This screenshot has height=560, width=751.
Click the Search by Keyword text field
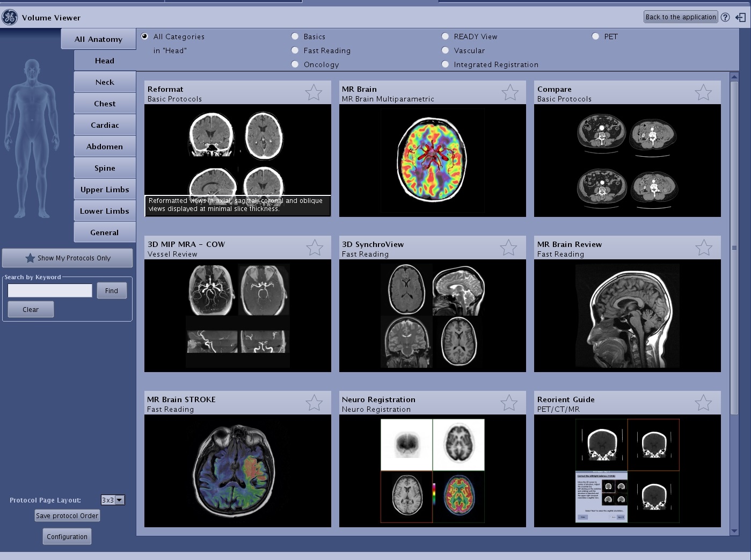pyautogui.click(x=50, y=290)
